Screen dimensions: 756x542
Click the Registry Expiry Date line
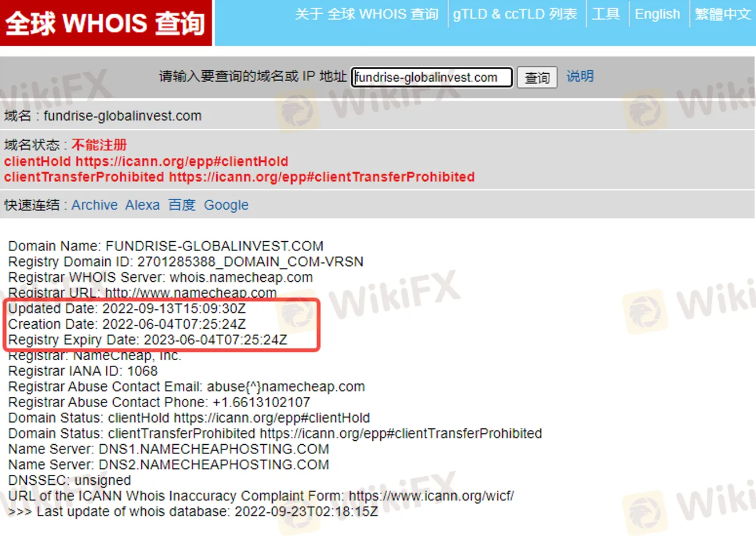tap(148, 340)
